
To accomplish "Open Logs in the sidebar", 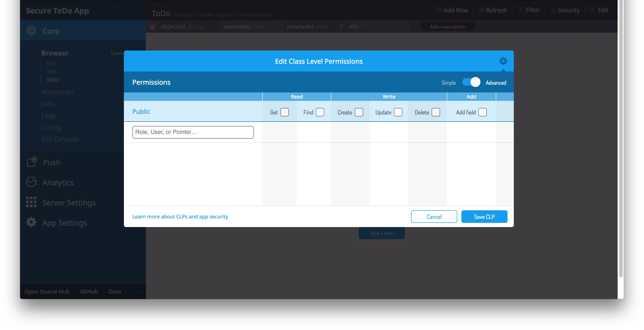I will coord(48,116).
